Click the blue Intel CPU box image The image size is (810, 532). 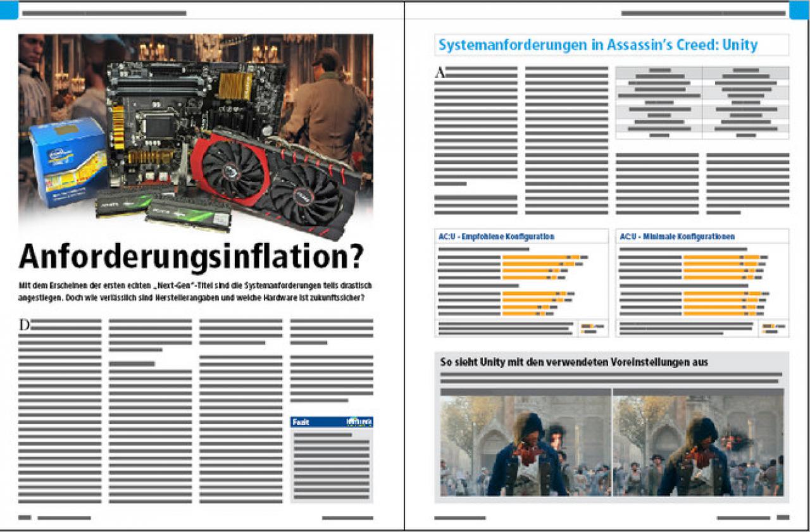coord(68,163)
